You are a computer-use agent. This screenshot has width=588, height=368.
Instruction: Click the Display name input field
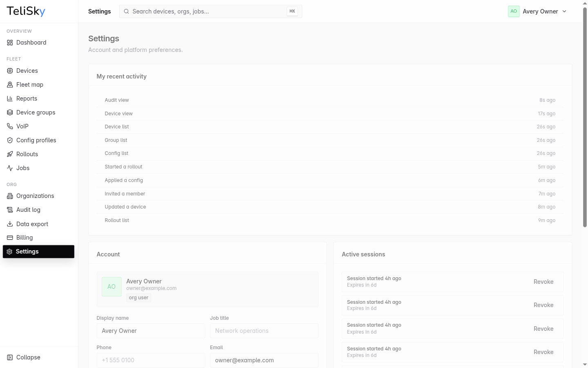point(151,331)
